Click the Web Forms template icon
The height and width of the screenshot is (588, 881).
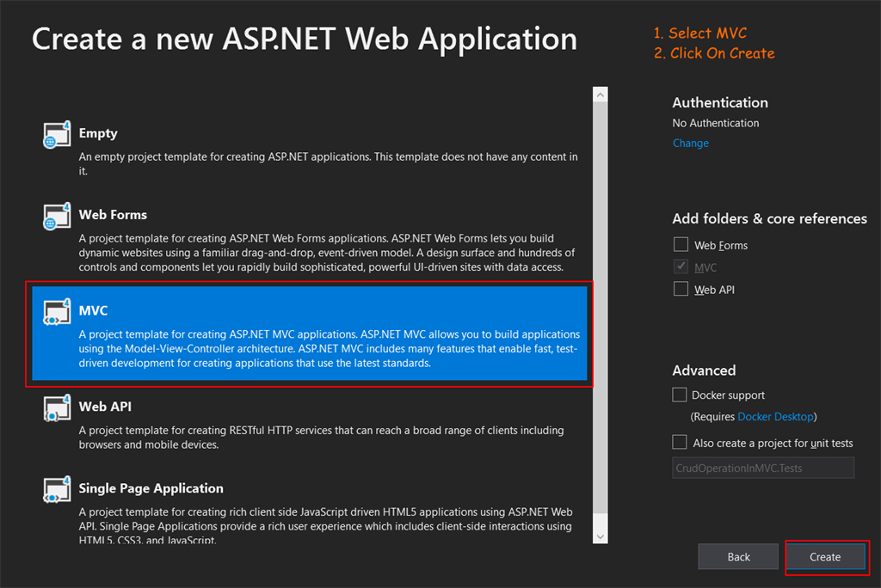[x=57, y=216]
